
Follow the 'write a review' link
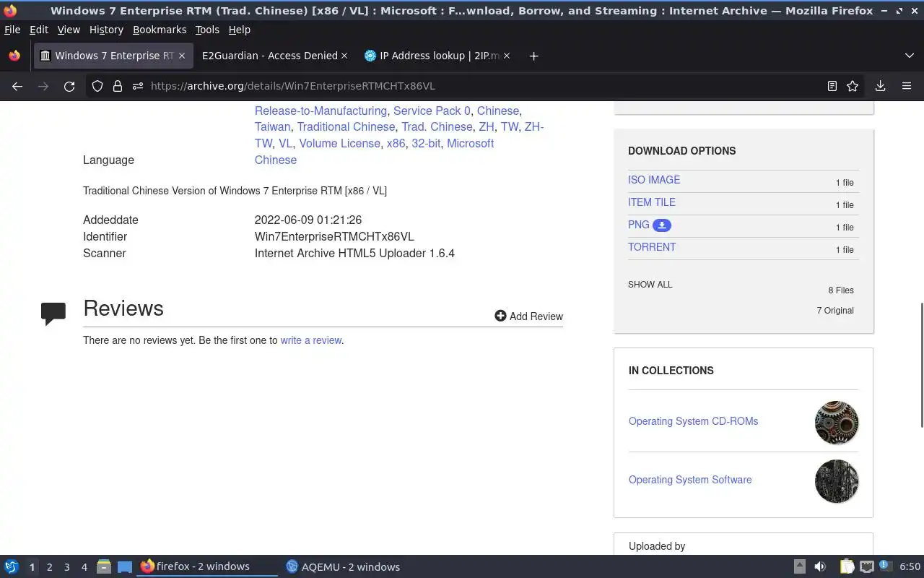click(311, 340)
